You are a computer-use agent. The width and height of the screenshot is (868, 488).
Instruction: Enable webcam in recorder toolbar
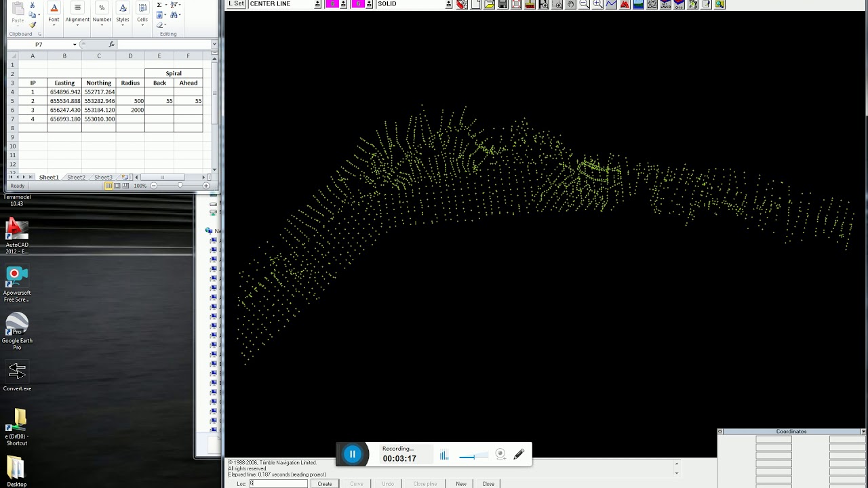[x=500, y=454]
